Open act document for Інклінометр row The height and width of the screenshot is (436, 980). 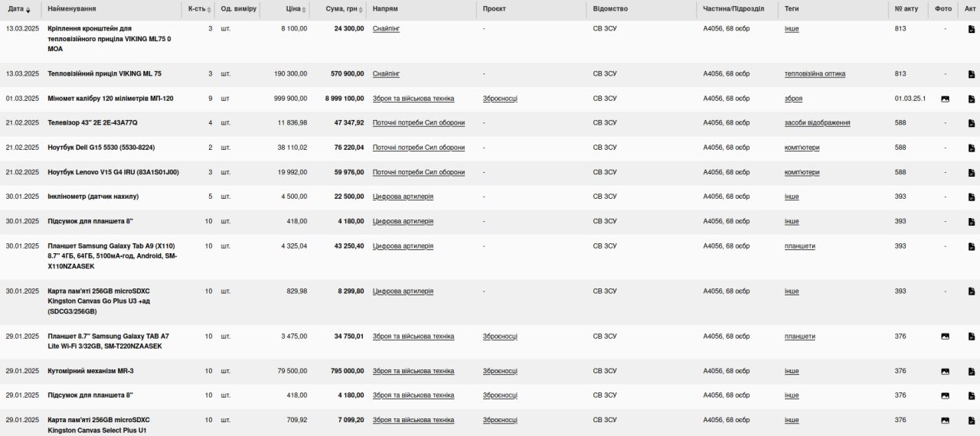pyautogui.click(x=971, y=197)
